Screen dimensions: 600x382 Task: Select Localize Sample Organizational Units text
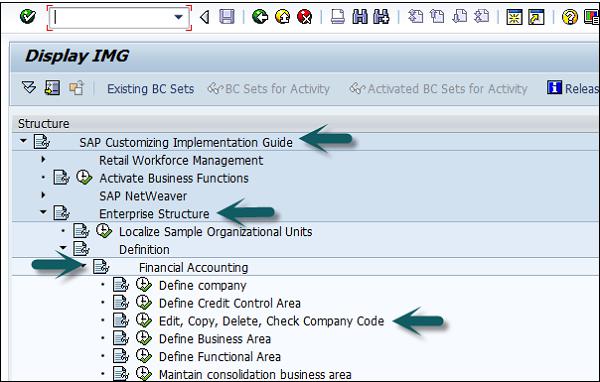(215, 232)
